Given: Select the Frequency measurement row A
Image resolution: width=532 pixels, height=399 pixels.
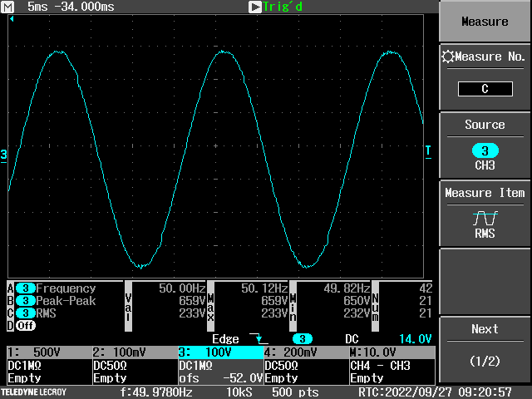Looking at the screenshot, I should (x=66, y=288).
